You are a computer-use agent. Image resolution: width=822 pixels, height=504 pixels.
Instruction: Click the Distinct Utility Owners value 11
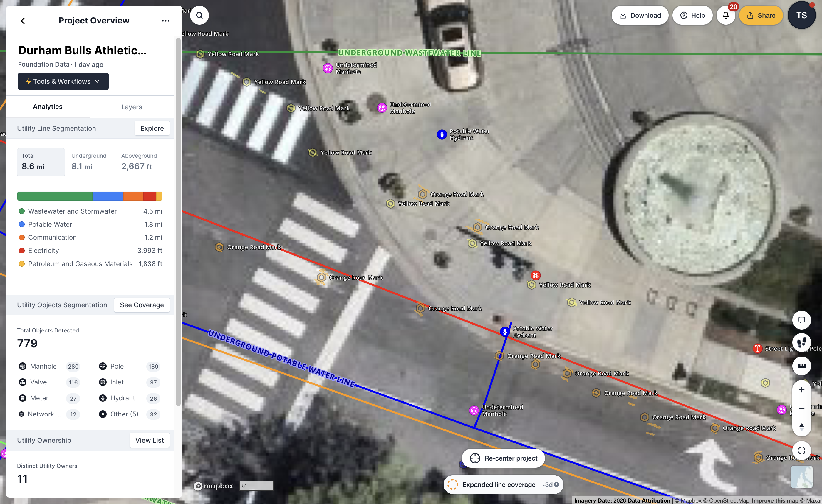pyautogui.click(x=22, y=479)
